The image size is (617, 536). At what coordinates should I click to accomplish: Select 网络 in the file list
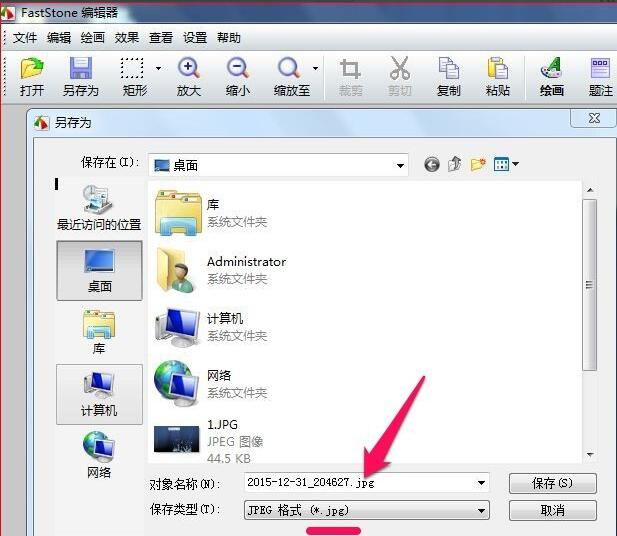tap(212, 384)
